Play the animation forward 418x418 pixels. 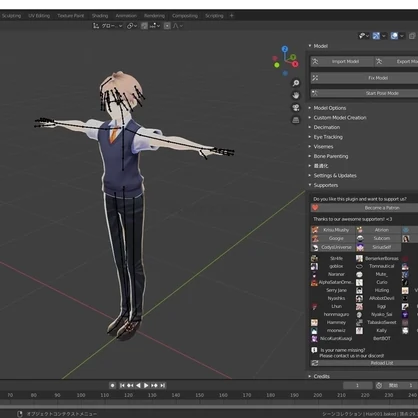[x=146, y=385]
